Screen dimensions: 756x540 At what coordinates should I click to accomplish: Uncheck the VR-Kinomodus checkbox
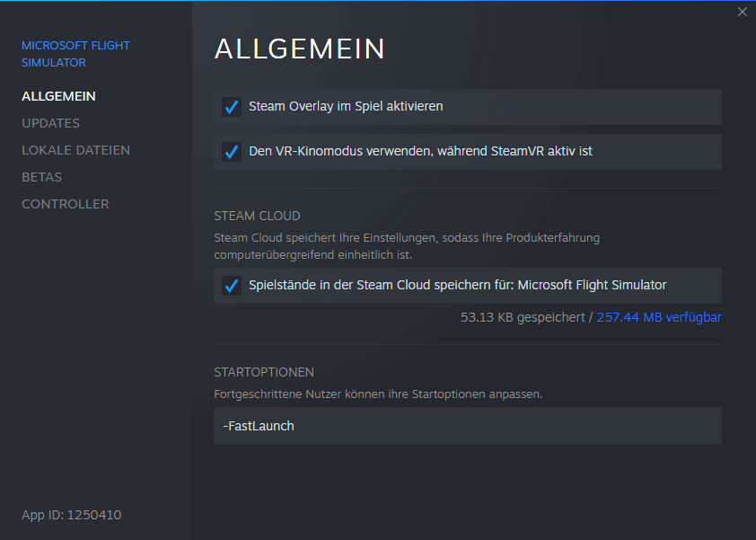(x=232, y=152)
